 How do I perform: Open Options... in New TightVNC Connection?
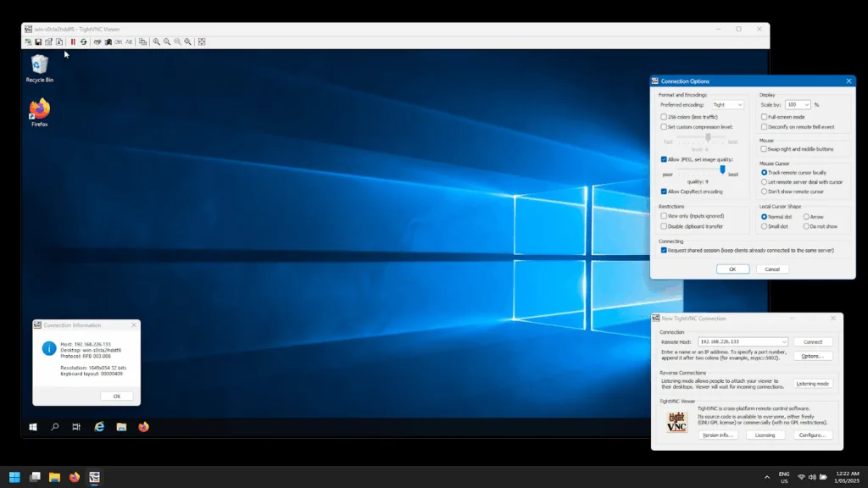(x=813, y=357)
